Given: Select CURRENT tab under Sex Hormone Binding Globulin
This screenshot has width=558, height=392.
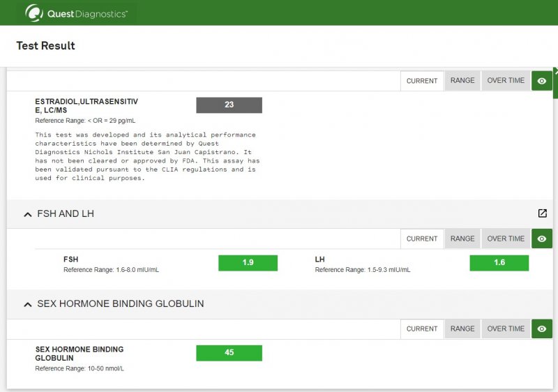Looking at the screenshot, I should tap(422, 329).
